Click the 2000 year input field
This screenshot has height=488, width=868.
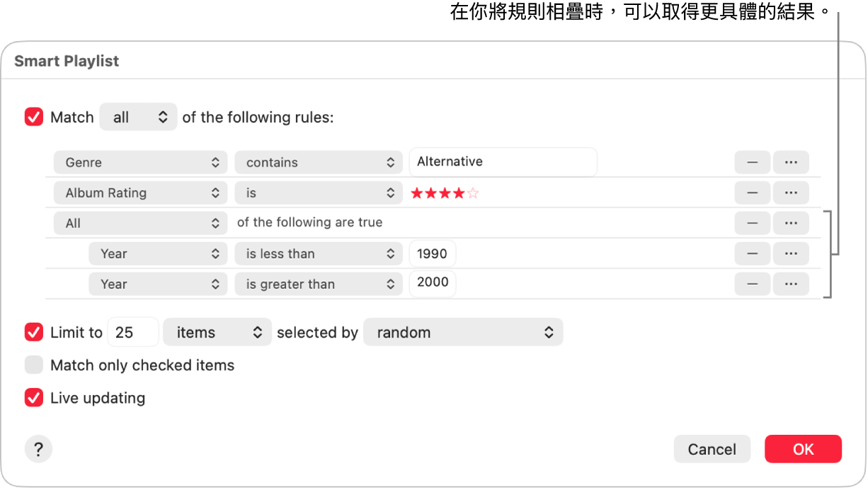(x=433, y=283)
